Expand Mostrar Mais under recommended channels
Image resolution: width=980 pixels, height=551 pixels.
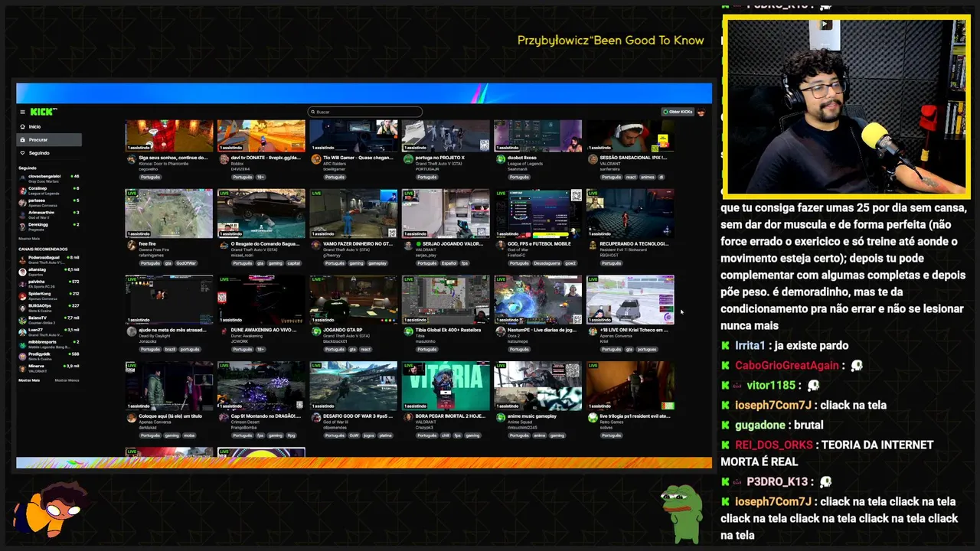point(29,380)
